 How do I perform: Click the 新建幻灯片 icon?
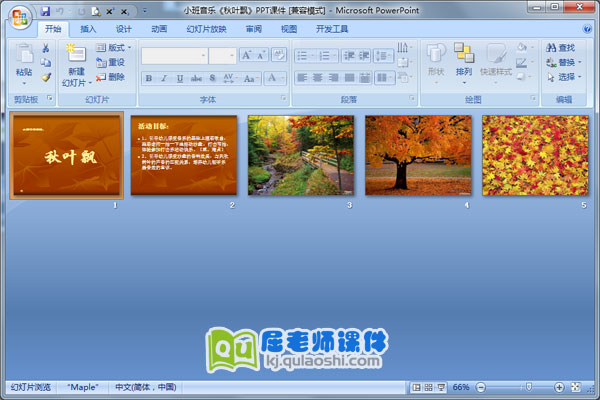[76, 54]
